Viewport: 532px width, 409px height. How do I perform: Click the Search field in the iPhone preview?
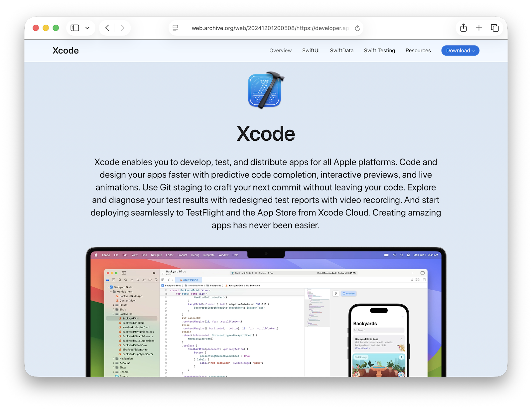coord(379,330)
